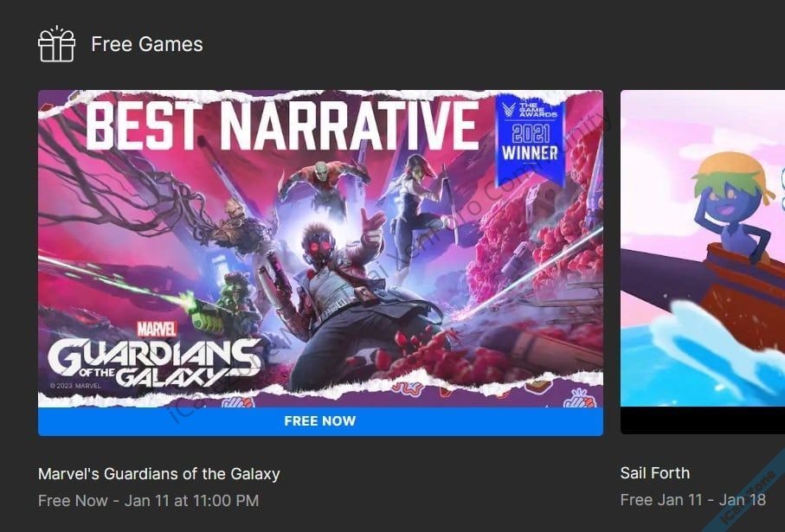Click the black bar below the Sail Forth artwork

(703, 420)
